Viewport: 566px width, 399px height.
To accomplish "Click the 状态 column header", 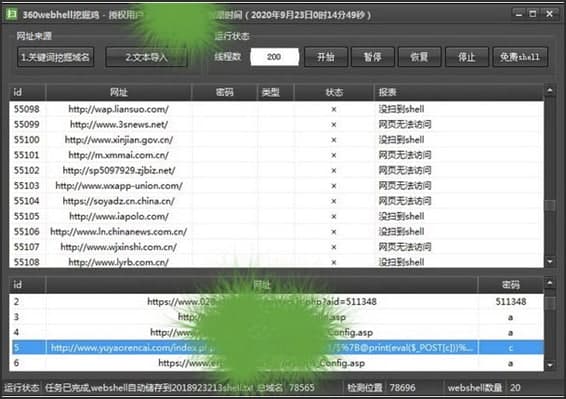I will pyautogui.click(x=334, y=92).
